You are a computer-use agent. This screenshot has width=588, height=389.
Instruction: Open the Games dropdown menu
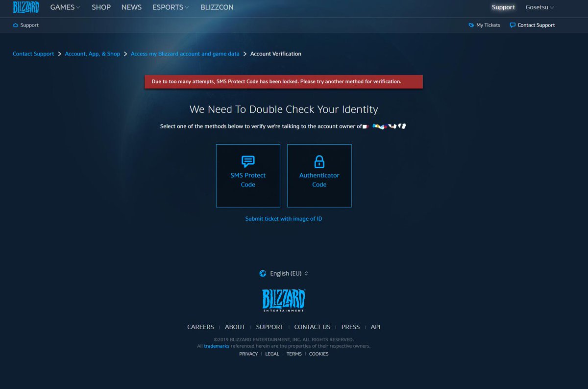pos(65,7)
